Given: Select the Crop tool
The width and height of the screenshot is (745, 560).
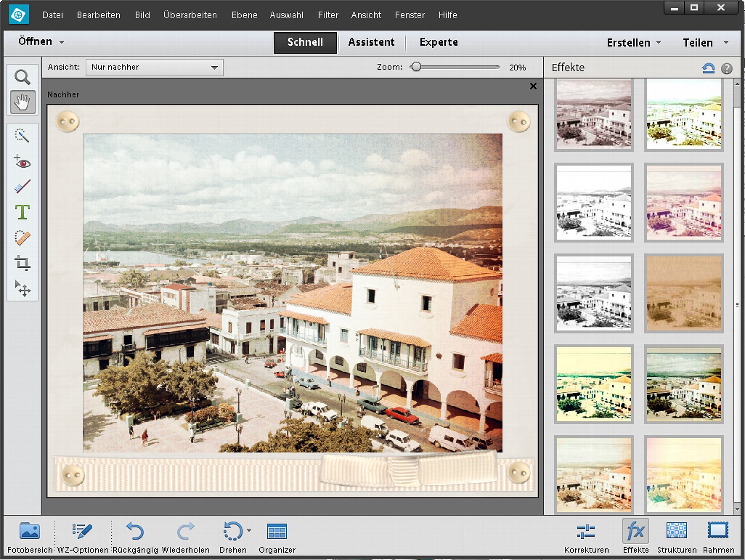Looking at the screenshot, I should point(22,263).
